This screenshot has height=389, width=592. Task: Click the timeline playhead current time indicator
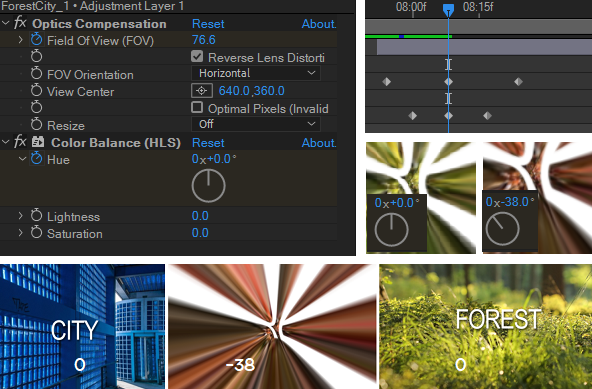point(448,9)
